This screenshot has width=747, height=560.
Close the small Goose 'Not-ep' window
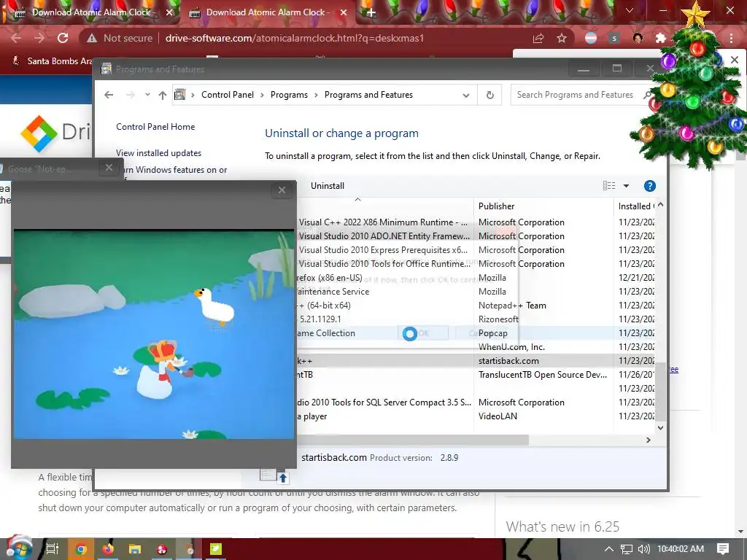pos(109,168)
